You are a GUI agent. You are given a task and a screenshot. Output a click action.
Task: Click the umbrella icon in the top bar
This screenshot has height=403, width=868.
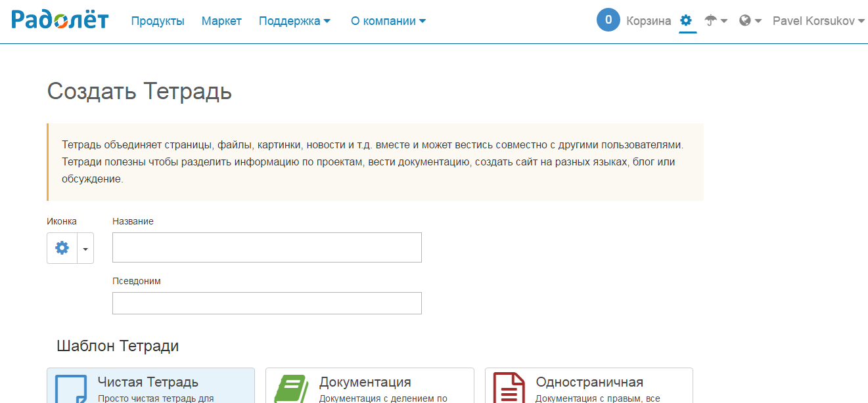point(712,20)
